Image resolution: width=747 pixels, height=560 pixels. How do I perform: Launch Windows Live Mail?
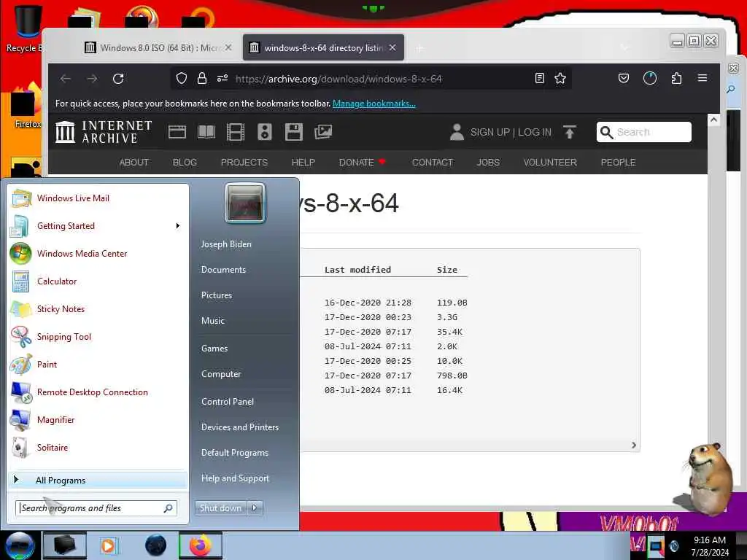click(x=98, y=198)
